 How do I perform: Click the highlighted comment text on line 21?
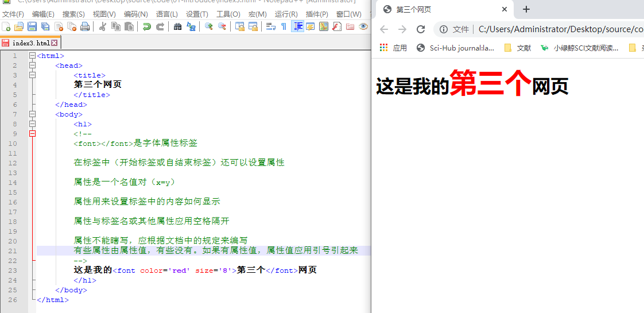click(216, 250)
